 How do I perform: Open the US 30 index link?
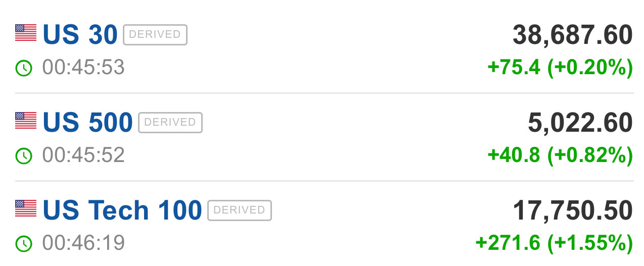pyautogui.click(x=80, y=34)
